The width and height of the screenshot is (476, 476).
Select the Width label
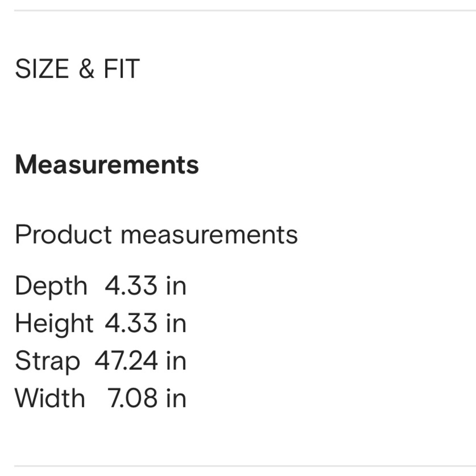(50, 398)
